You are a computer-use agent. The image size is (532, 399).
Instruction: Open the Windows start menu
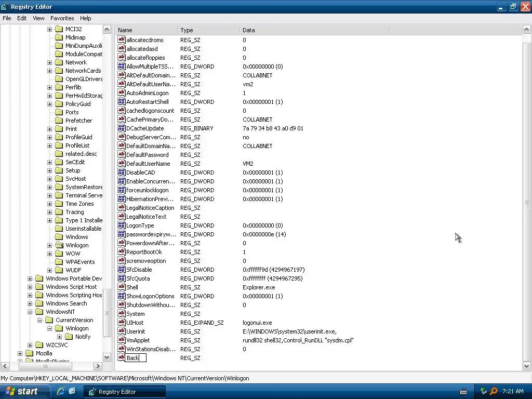coord(24,391)
